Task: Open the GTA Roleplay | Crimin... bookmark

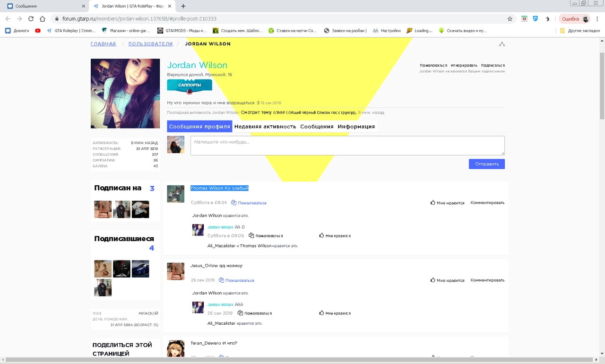Action: pos(71,31)
